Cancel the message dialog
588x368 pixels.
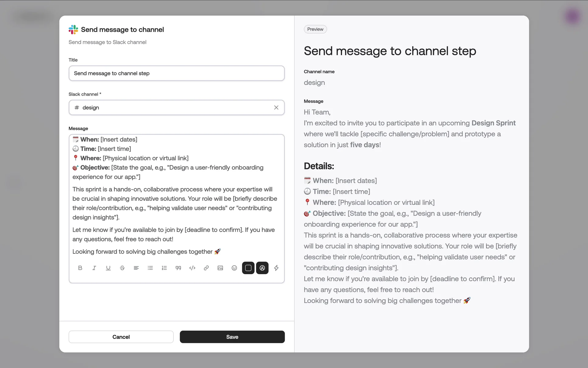[121, 337]
